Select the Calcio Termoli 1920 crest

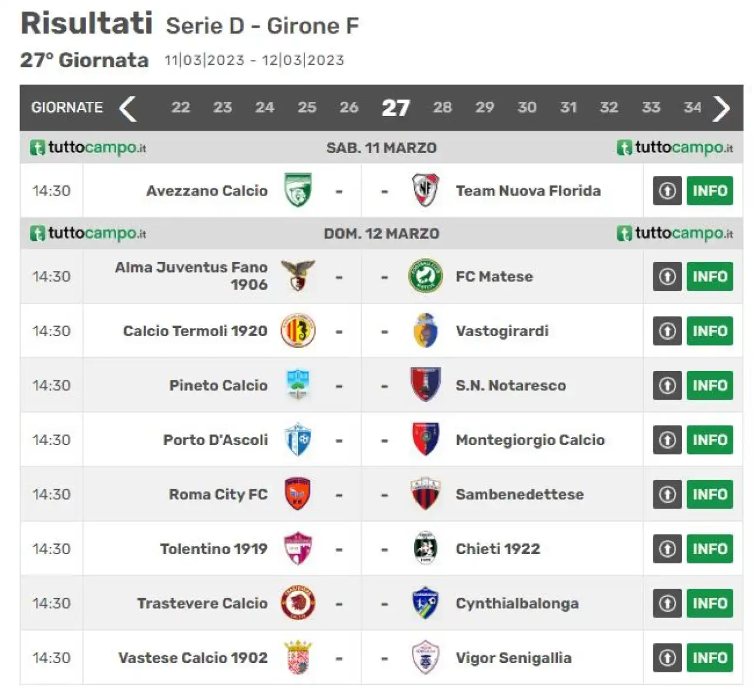[298, 331]
